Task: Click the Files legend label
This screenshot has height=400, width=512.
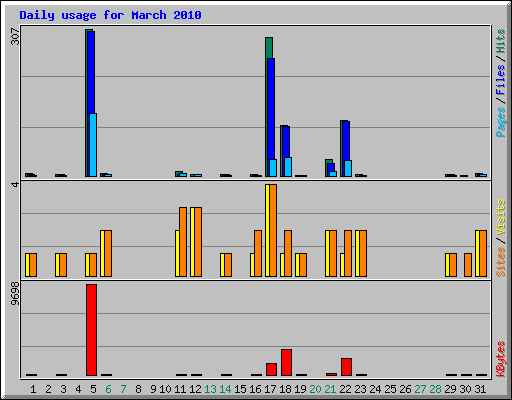Action: (x=500, y=79)
